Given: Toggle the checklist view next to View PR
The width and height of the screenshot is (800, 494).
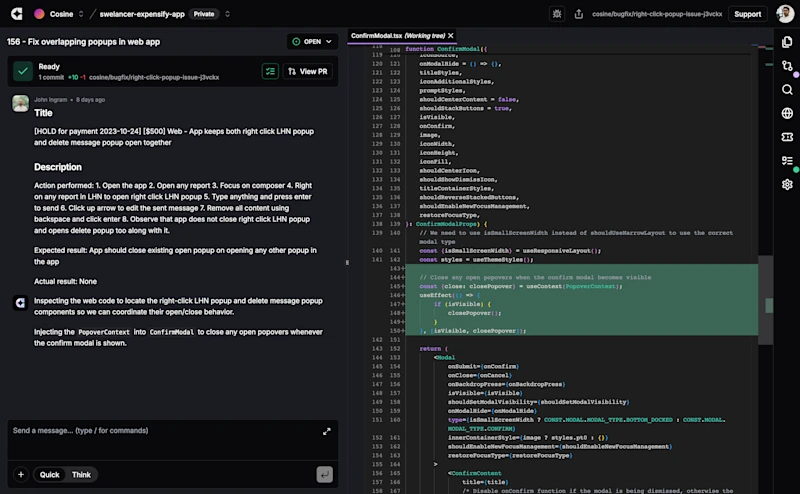Looking at the screenshot, I should (270, 71).
